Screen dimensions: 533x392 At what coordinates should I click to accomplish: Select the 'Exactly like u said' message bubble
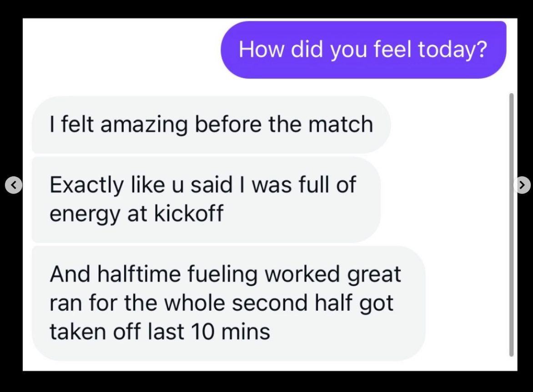coord(206,199)
